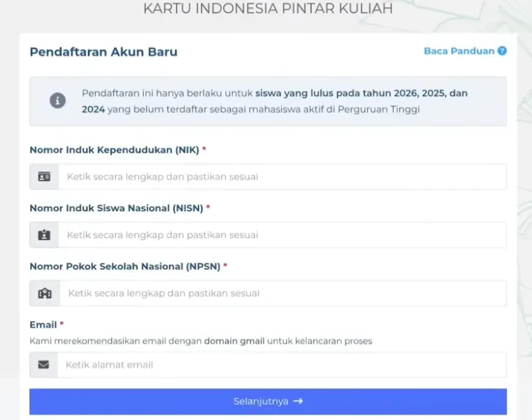The width and height of the screenshot is (532, 420).
Task: Focus the NIK number input field
Action: coord(282,176)
